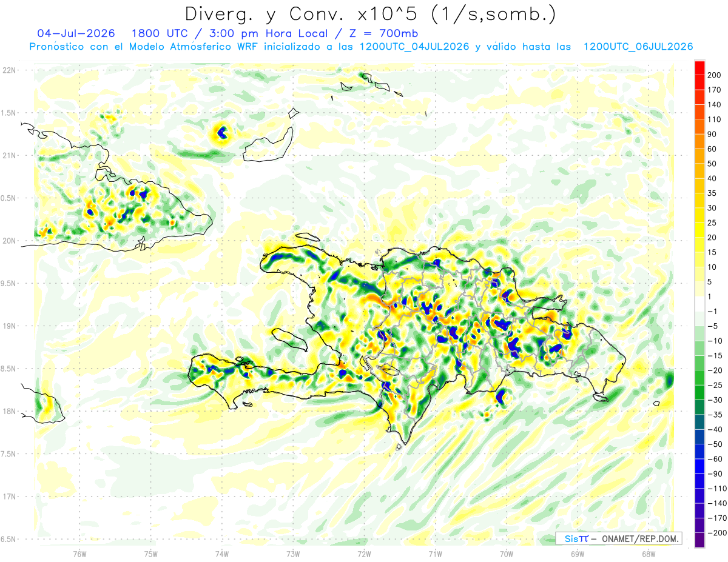Click the '-170' value on the color scale
The height and width of the screenshot is (562, 728).
(x=717, y=518)
